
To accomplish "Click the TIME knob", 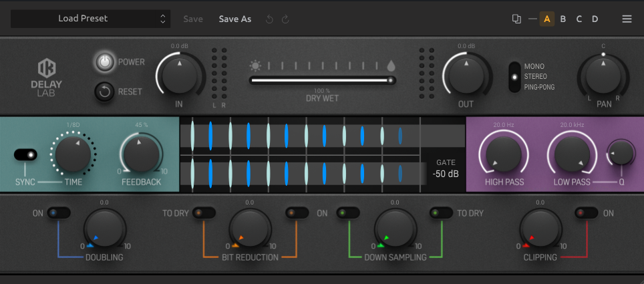I will 73,154.
